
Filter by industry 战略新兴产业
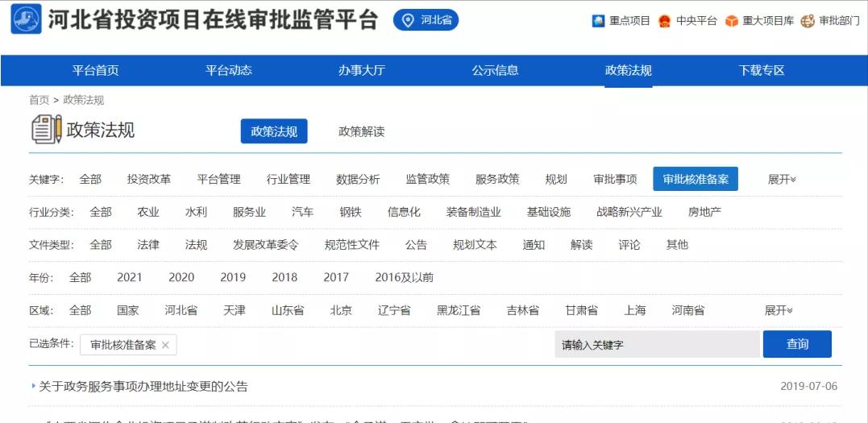click(629, 212)
